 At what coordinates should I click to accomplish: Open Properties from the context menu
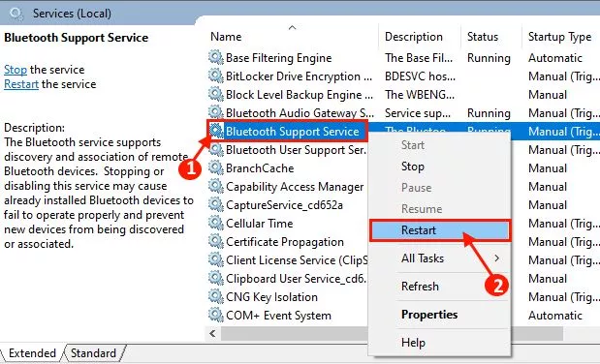point(429,315)
